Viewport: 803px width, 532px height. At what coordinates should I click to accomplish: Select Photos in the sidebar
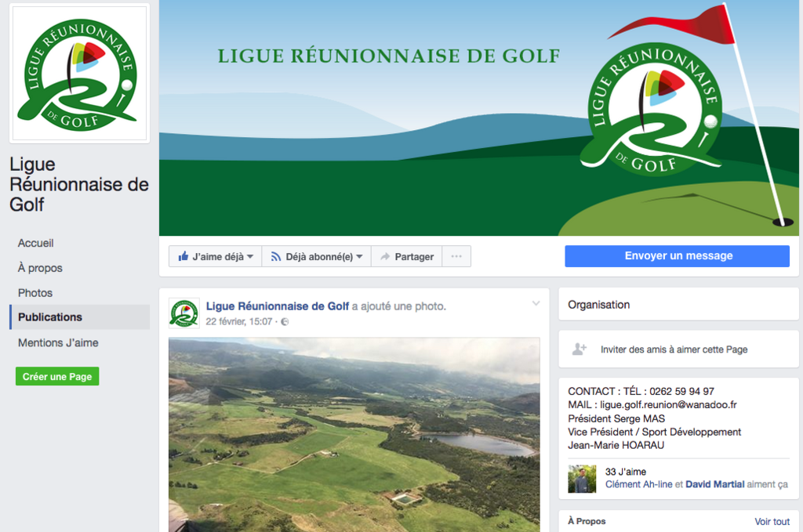[35, 292]
